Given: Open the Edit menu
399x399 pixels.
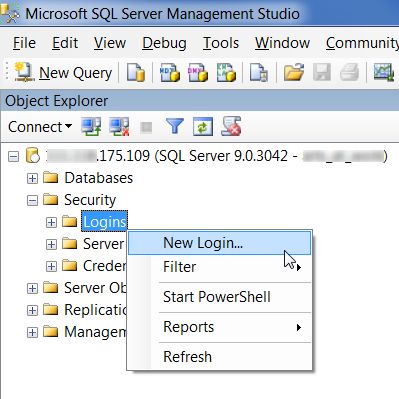Looking at the screenshot, I should pyautogui.click(x=65, y=43).
